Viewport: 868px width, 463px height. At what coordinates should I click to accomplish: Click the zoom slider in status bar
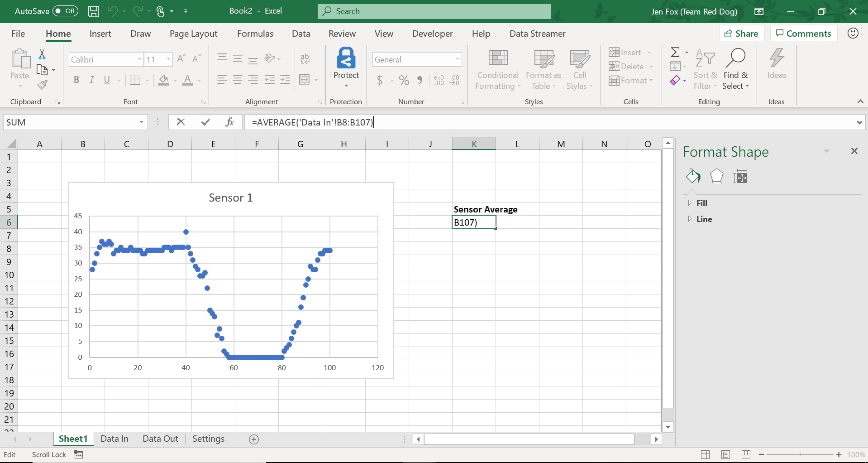(x=800, y=454)
